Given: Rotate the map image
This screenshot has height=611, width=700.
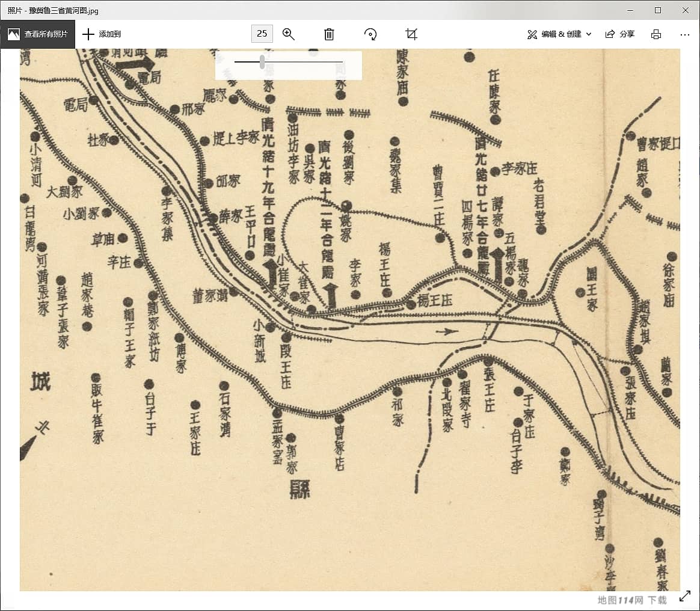Looking at the screenshot, I should coord(370,34).
